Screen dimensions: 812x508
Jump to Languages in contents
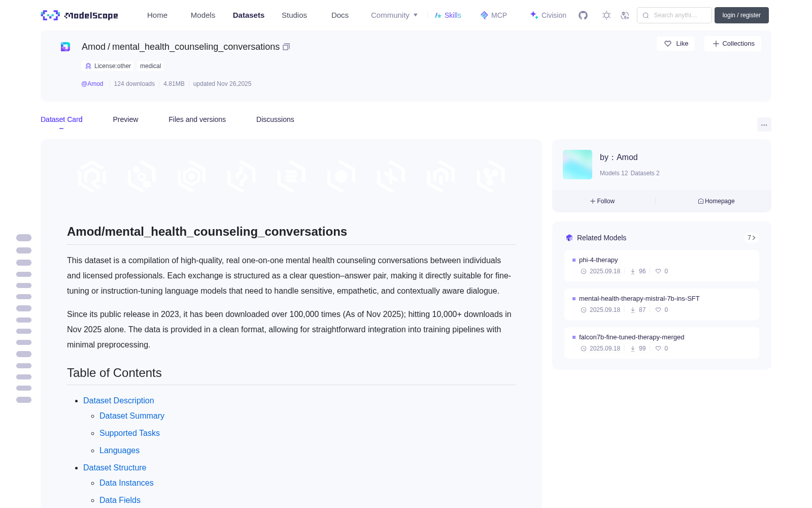[119, 451]
